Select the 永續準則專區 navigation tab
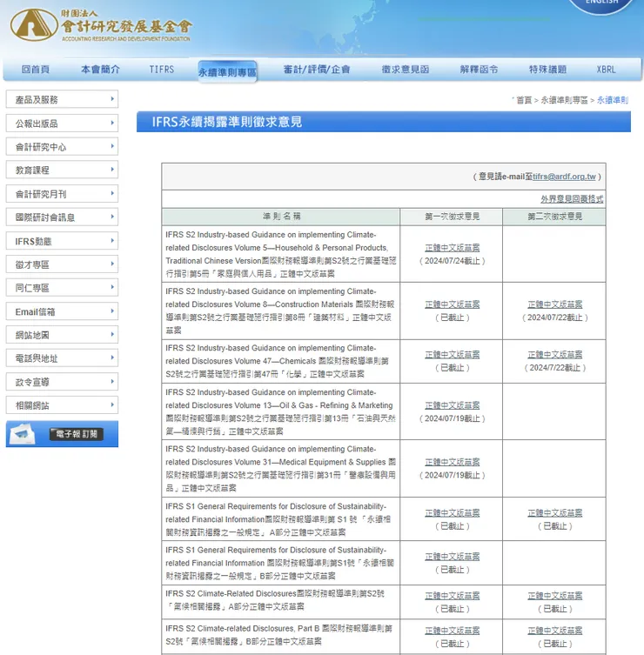The width and height of the screenshot is (644, 655). pyautogui.click(x=227, y=72)
